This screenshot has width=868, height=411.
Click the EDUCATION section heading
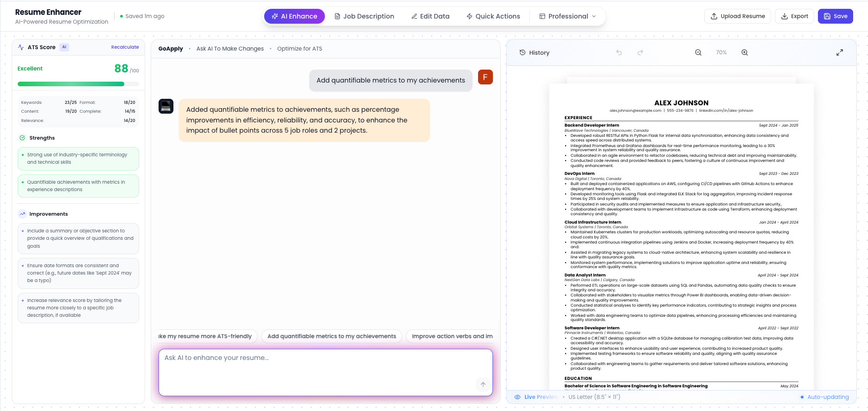click(x=578, y=379)
